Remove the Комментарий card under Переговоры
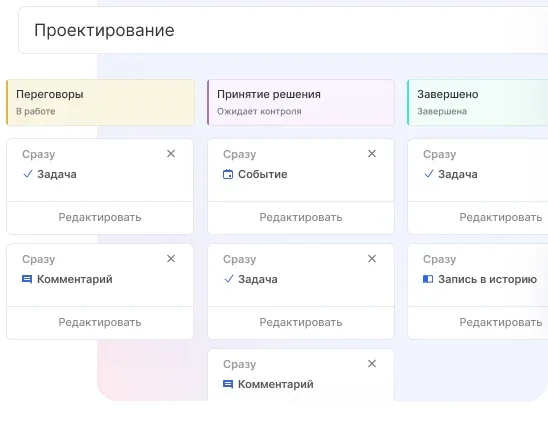548x422 pixels. 171,259
